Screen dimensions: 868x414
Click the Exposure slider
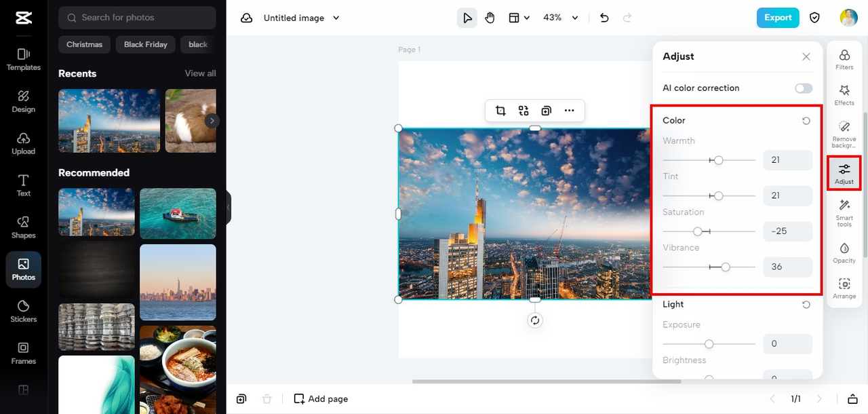[x=709, y=344]
